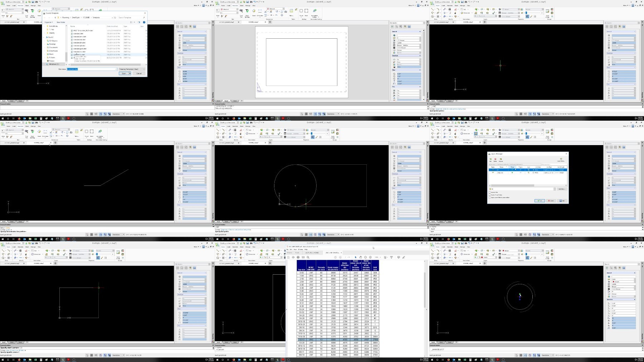The height and width of the screenshot is (362, 644).
Task: Click the zoom in plus icon in Acrobat
Action: (370, 257)
